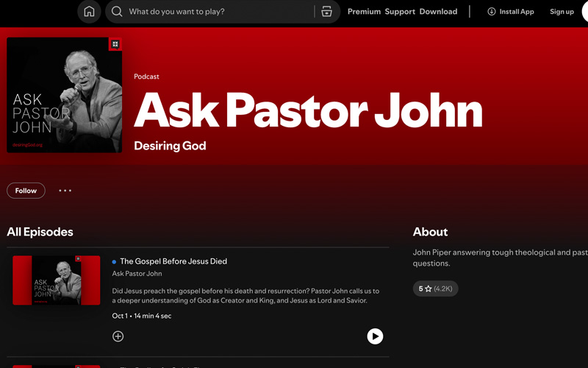Go to the Home icon button

tap(89, 12)
